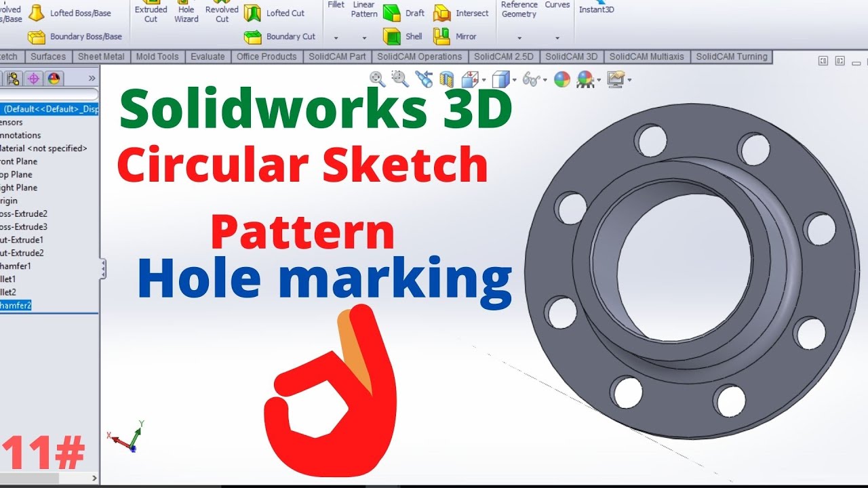Click the Instant3D button
Viewport: 868px width, 488px height.
click(597, 7)
